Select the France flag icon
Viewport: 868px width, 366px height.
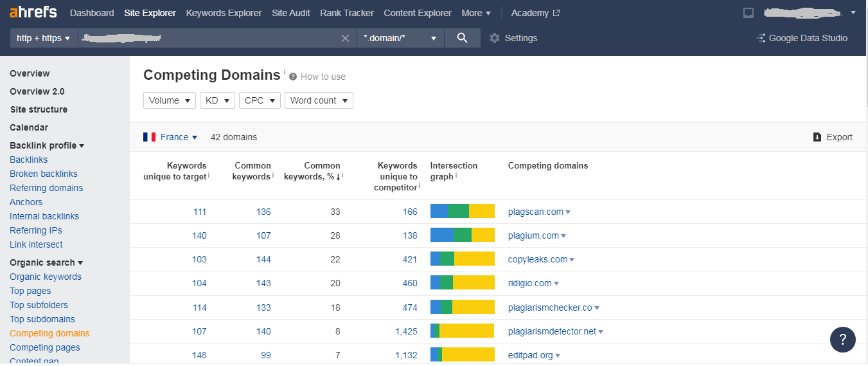point(150,137)
